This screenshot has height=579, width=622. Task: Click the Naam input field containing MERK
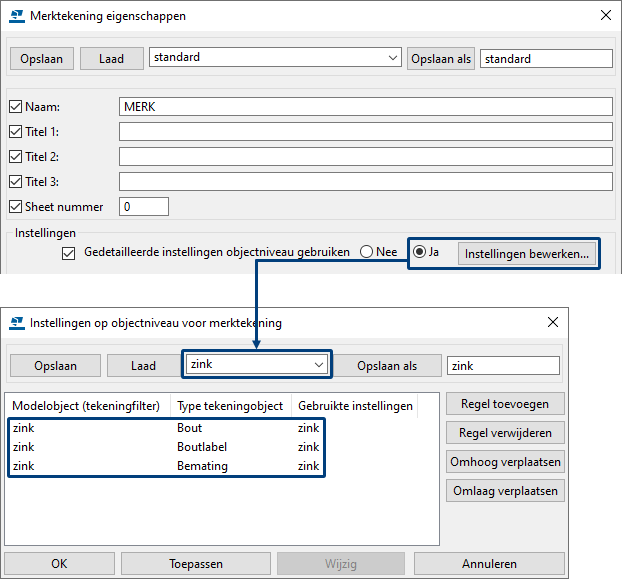click(x=365, y=106)
